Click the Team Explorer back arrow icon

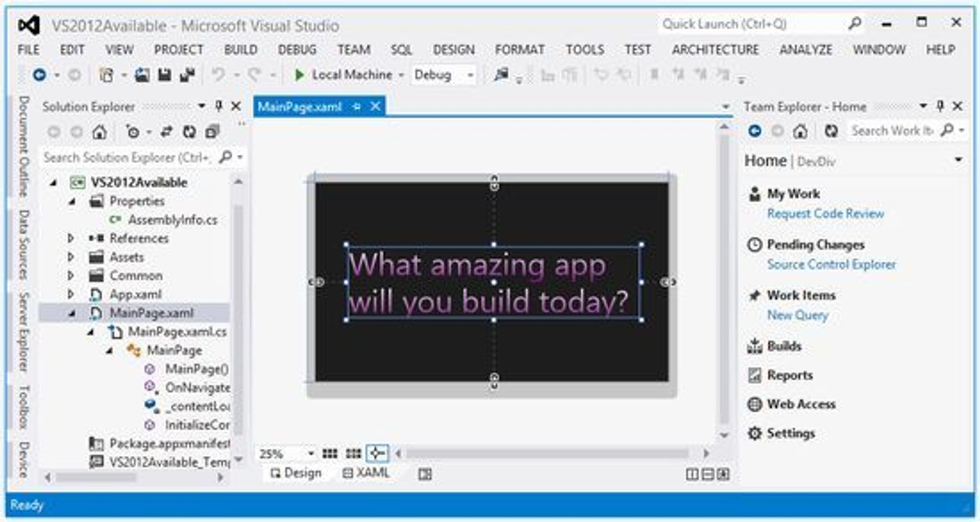755,131
